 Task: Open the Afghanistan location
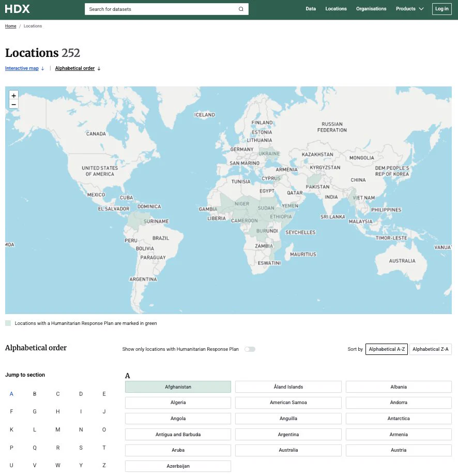click(x=178, y=387)
